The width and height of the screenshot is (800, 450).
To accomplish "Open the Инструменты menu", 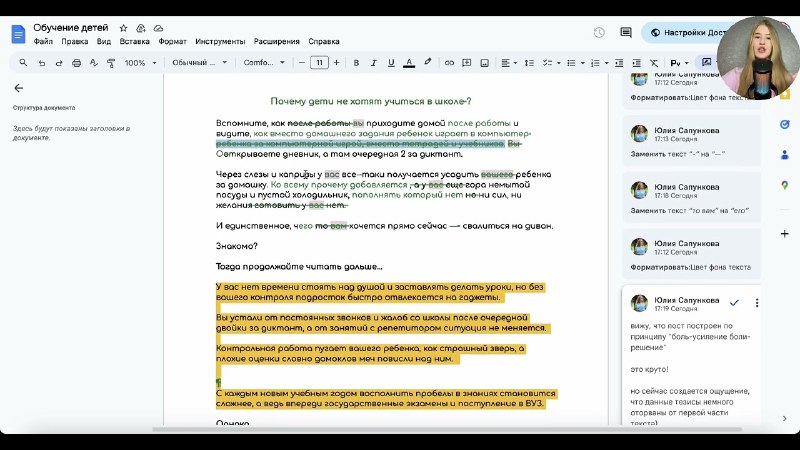I will tap(220, 41).
